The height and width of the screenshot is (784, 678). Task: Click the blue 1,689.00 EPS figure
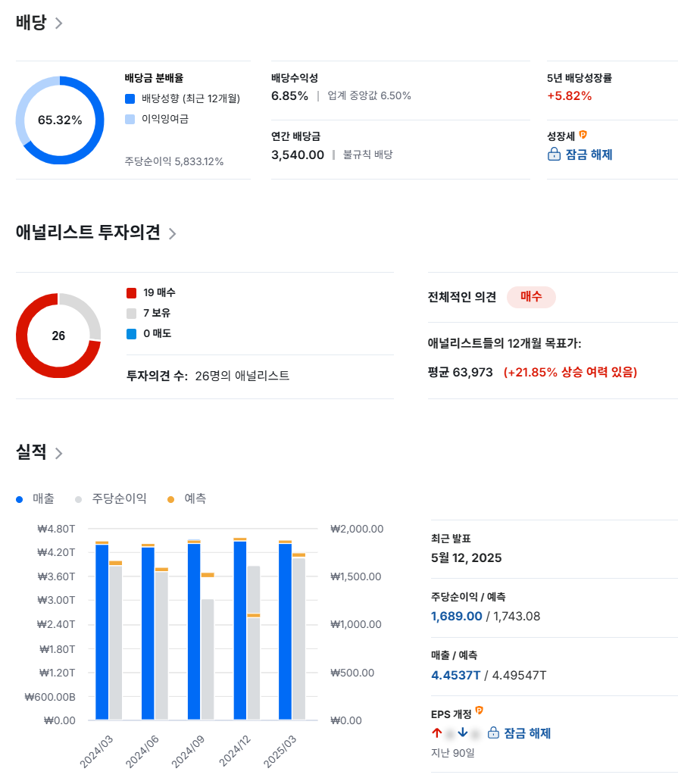coord(455,616)
